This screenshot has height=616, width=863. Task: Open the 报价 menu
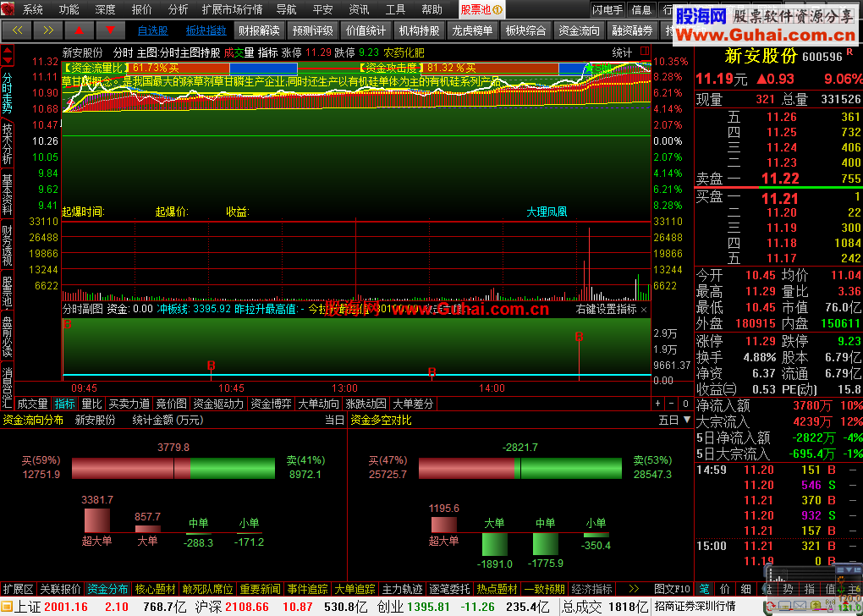click(x=141, y=9)
